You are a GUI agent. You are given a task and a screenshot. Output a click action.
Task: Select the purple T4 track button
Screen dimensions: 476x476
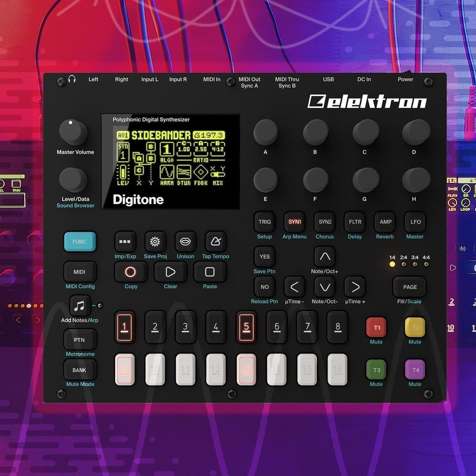(x=415, y=370)
